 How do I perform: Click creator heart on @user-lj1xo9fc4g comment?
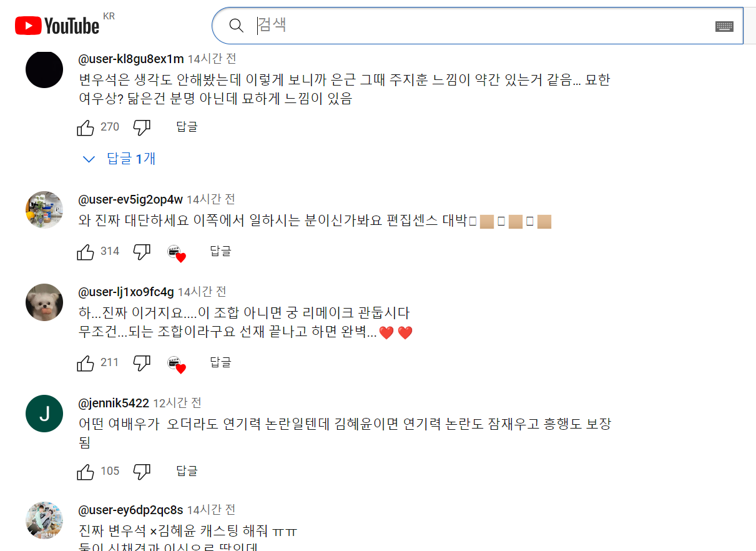(177, 364)
